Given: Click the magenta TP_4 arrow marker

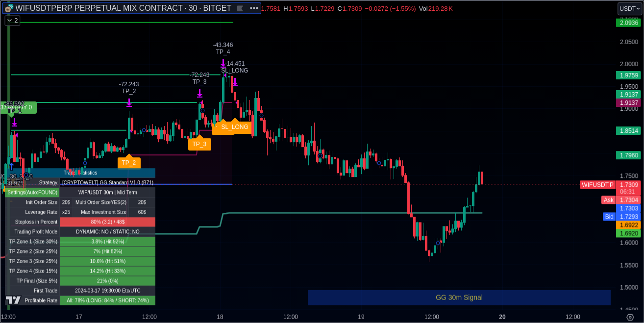Looking at the screenshot, I should pos(223,63).
